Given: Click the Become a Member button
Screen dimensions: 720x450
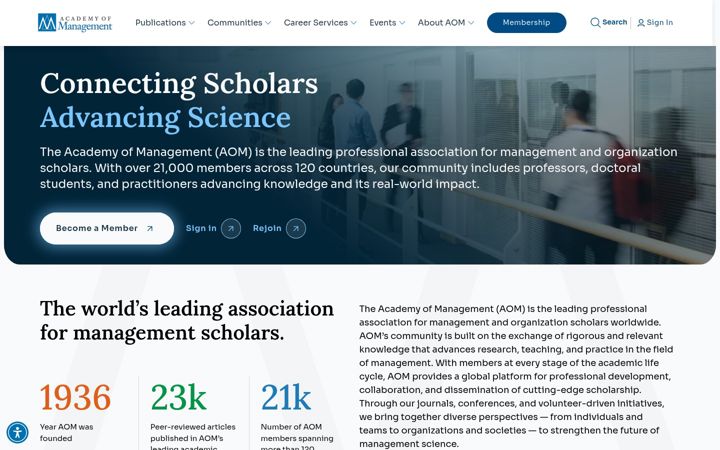Looking at the screenshot, I should tap(107, 228).
